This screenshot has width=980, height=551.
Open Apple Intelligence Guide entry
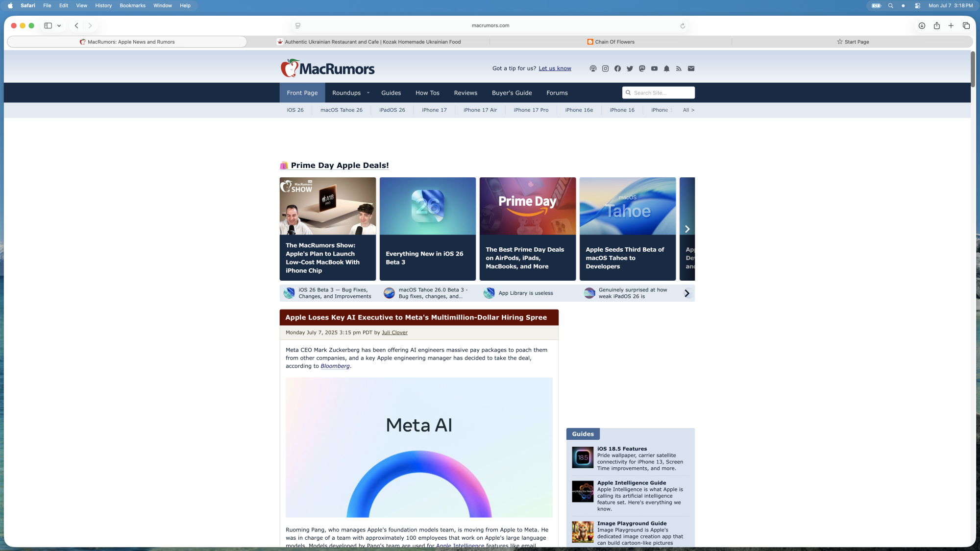631,495
